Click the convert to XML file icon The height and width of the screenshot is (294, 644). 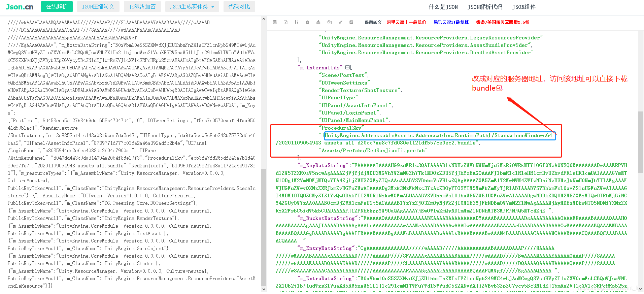pos(285,22)
